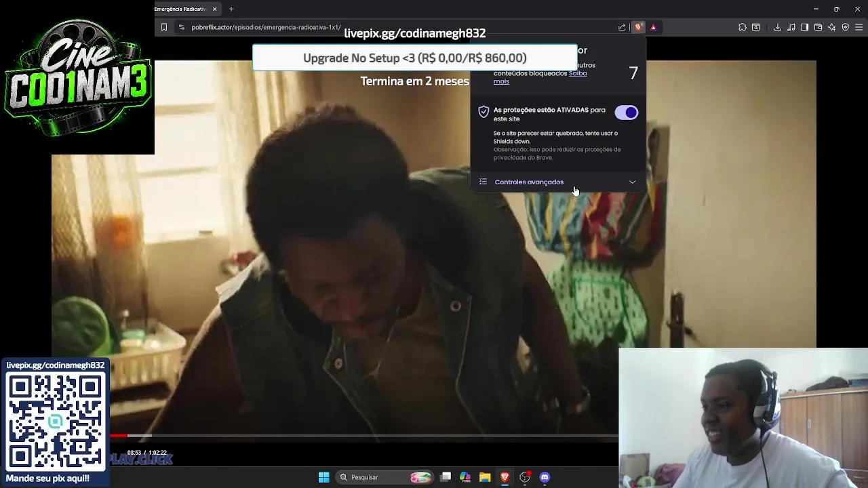This screenshot has height=488, width=868.
Task: Seek on the video progress bar
Action: 364,436
